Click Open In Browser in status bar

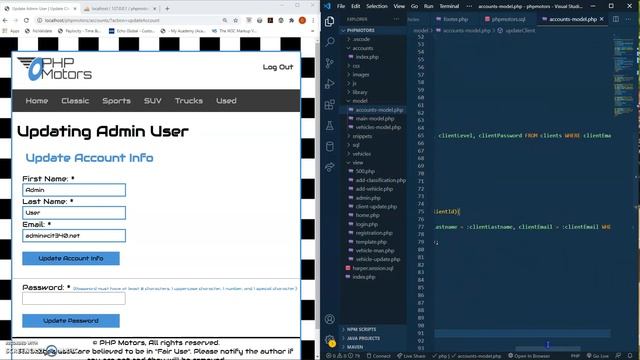[529, 356]
